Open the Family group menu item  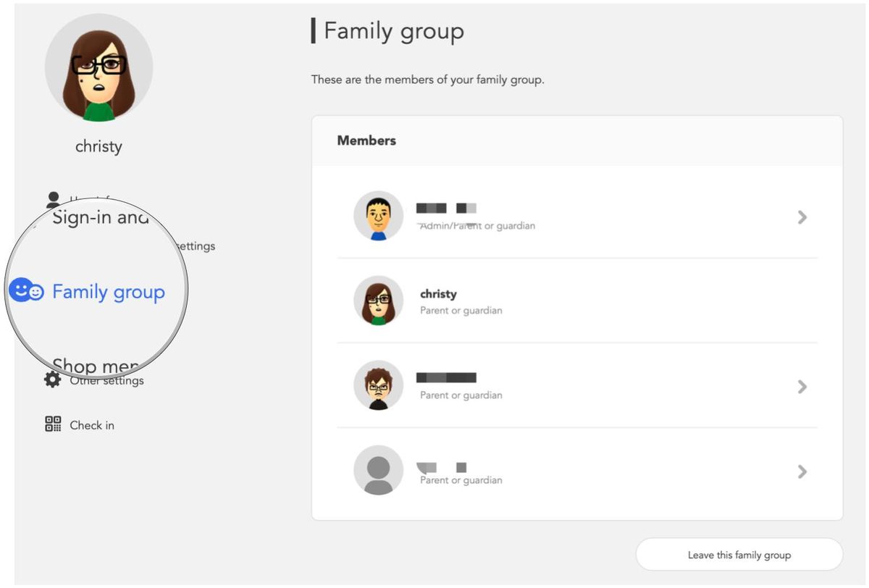coord(108,292)
